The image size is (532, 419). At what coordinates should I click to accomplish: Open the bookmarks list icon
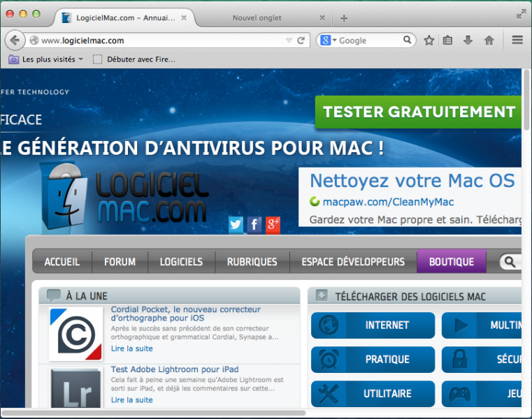pos(448,41)
